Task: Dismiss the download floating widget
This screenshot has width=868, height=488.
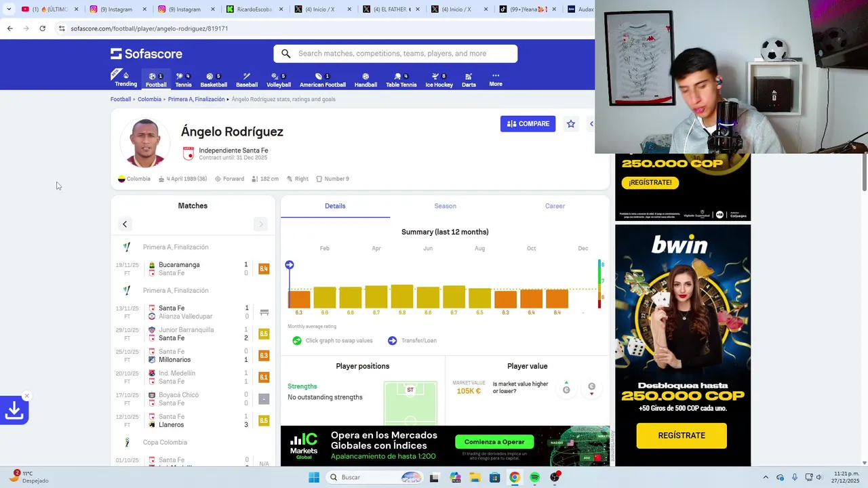Action: point(26,396)
